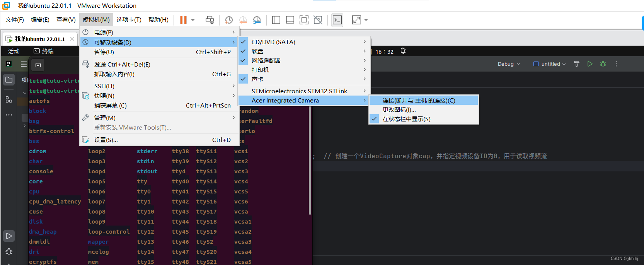644x265 pixels.
Task: Open the 文件(F) menu
Action: pyautogui.click(x=15, y=20)
